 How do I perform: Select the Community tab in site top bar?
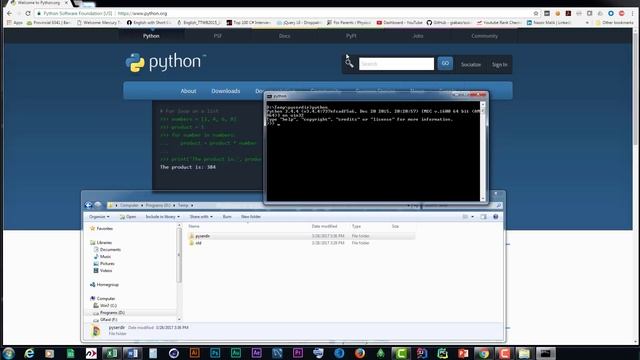(x=484, y=36)
